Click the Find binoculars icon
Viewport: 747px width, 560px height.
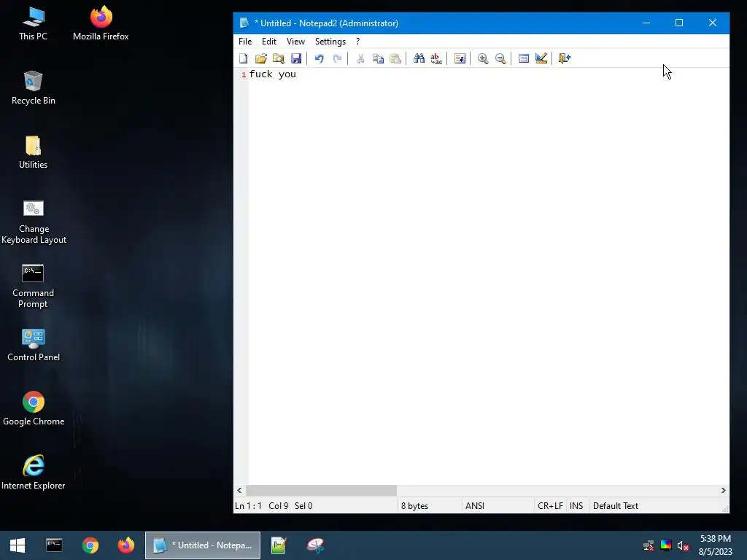point(419,58)
